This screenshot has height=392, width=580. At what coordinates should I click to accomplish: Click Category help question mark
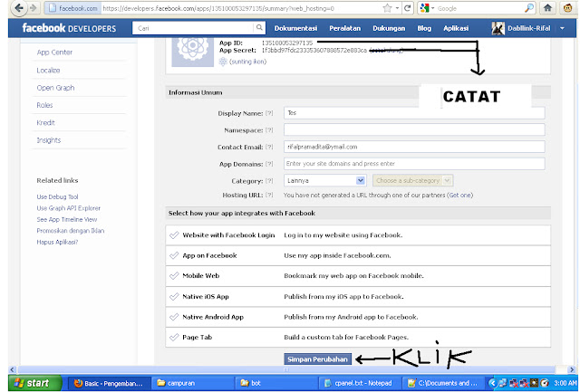[269, 181]
